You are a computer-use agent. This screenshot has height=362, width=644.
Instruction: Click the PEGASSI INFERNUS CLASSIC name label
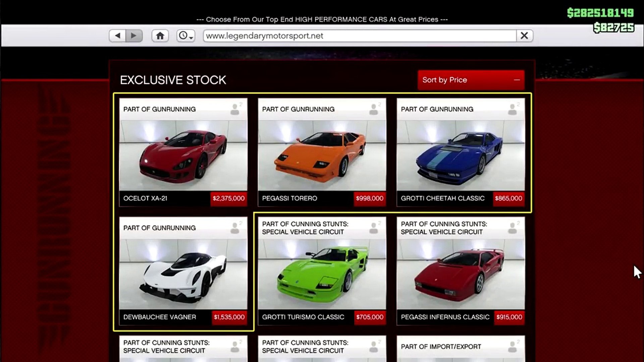pos(445,317)
